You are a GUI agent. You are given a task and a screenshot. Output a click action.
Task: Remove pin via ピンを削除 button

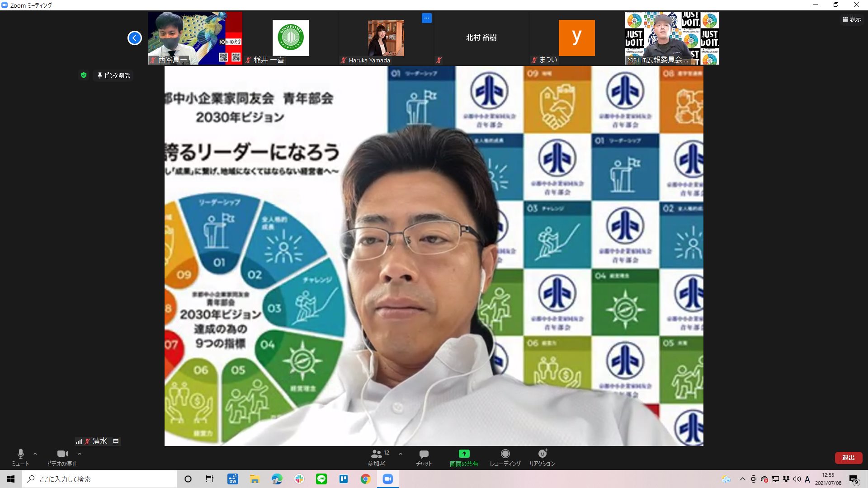[x=113, y=75]
